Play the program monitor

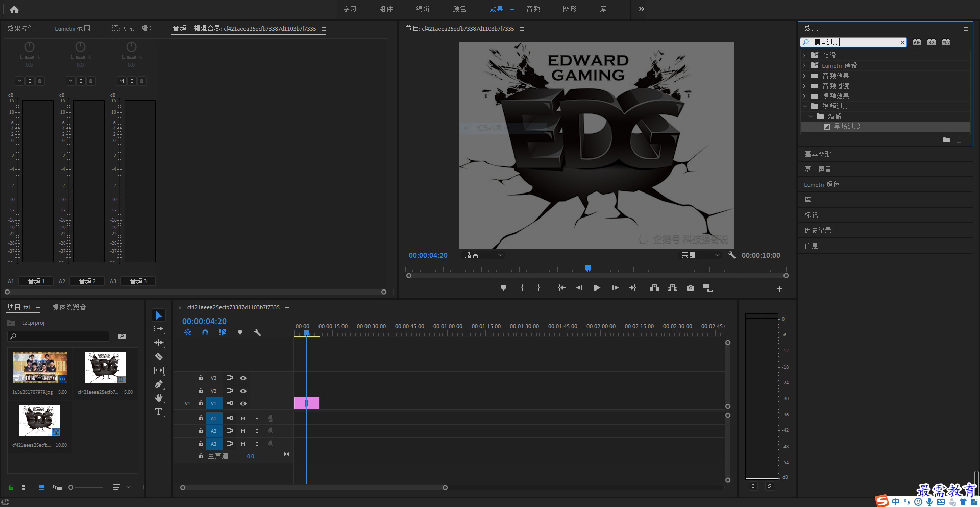(597, 288)
